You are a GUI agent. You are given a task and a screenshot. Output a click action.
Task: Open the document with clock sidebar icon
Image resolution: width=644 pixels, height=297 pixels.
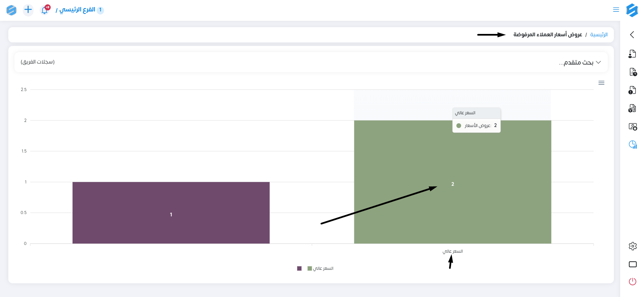point(633,72)
